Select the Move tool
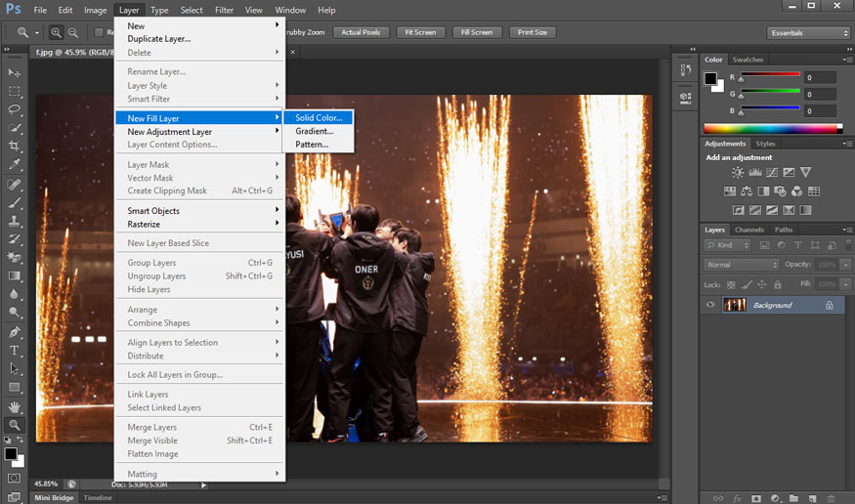Screen dimensions: 855x504 [15, 72]
